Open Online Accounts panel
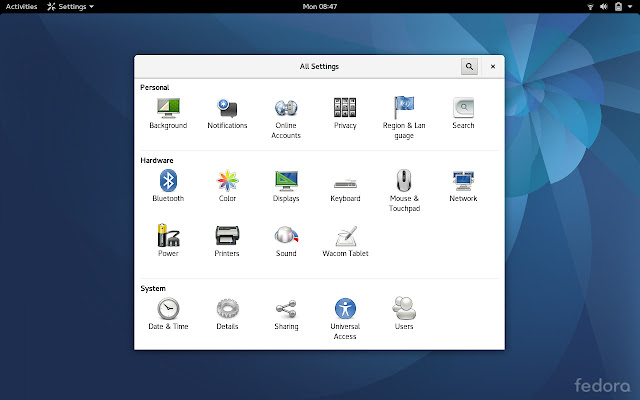640x400 pixels. 286,118
